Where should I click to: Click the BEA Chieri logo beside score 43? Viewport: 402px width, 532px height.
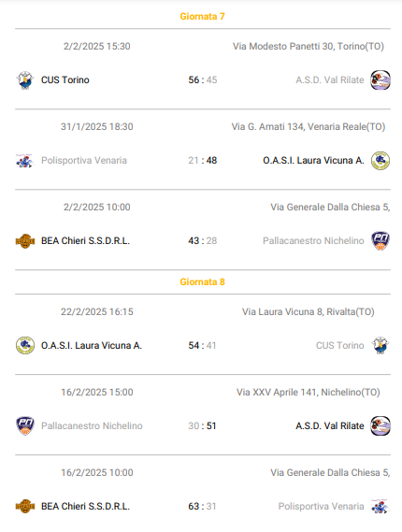[25, 241]
